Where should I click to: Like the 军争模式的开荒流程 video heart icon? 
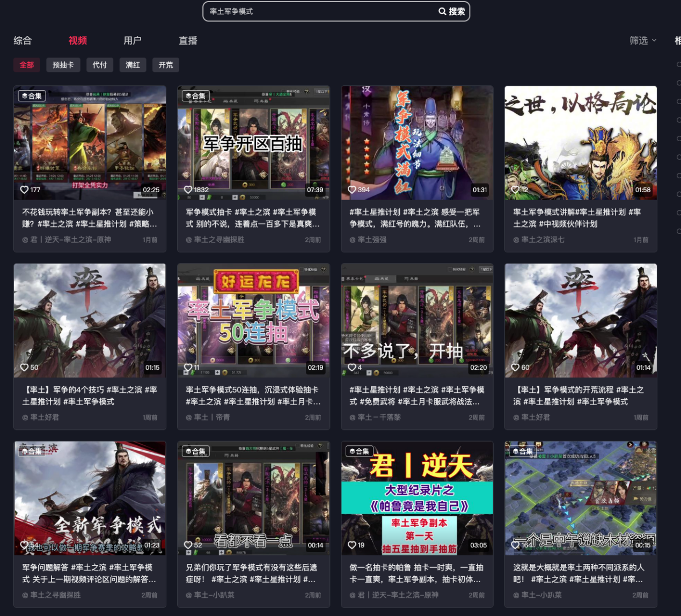pyautogui.click(x=515, y=368)
